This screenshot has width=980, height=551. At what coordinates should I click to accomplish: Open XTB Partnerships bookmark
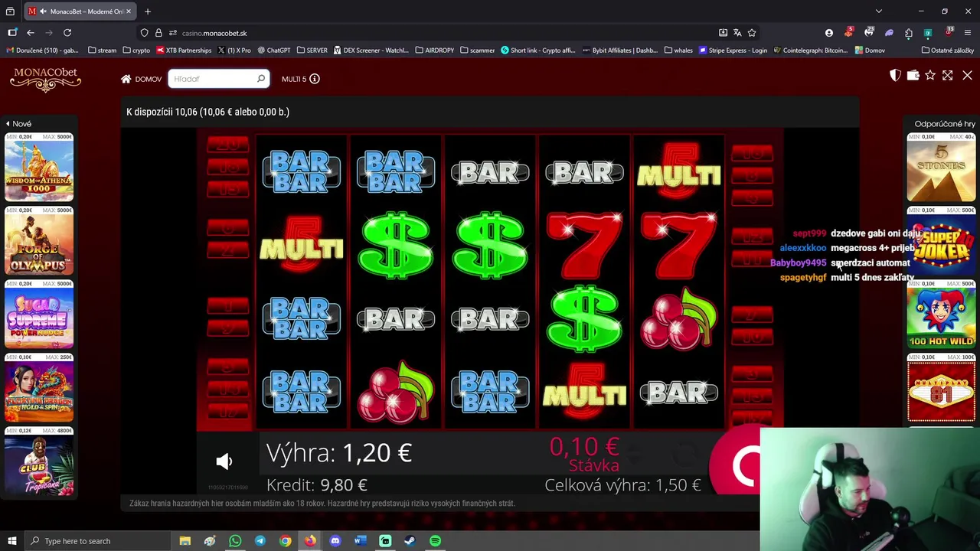pyautogui.click(x=184, y=51)
